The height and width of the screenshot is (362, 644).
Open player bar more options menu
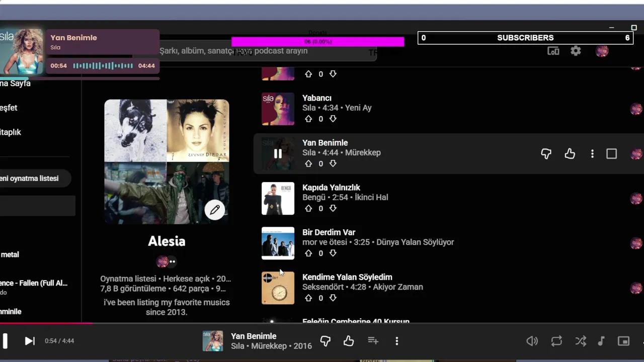396,341
